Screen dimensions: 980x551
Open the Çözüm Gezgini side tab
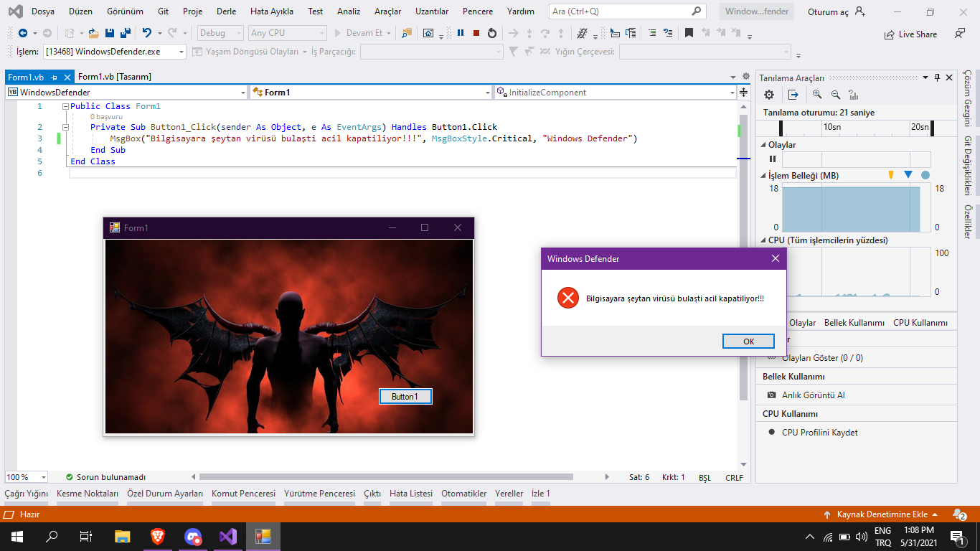pyautogui.click(x=968, y=98)
